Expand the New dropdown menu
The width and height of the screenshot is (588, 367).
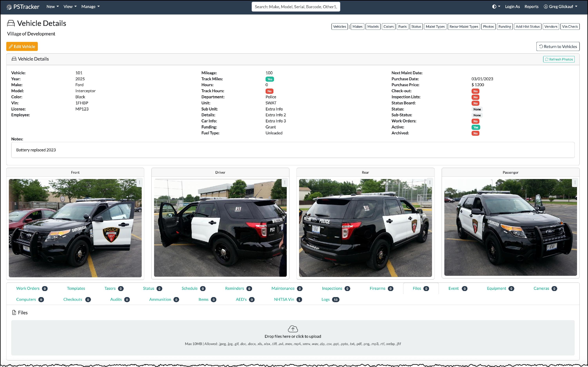click(x=53, y=6)
